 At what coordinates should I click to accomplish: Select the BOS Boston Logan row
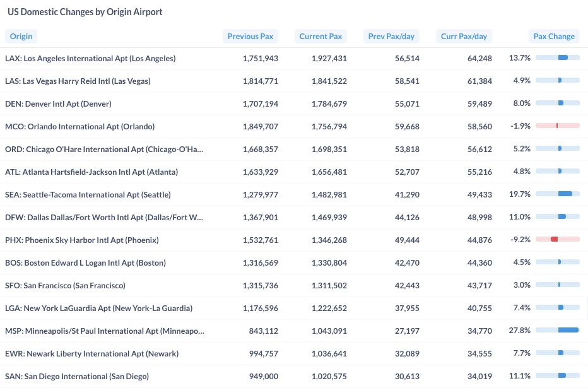(x=294, y=263)
